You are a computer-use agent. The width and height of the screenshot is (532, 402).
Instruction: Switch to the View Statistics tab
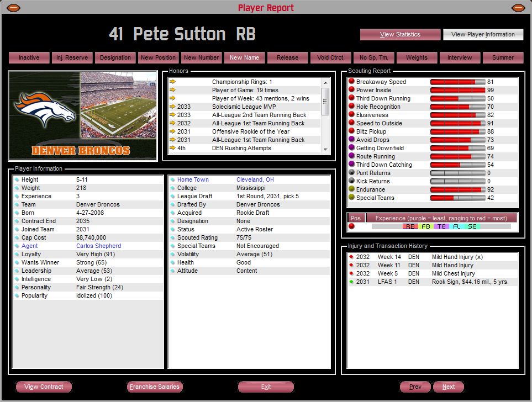(x=400, y=34)
